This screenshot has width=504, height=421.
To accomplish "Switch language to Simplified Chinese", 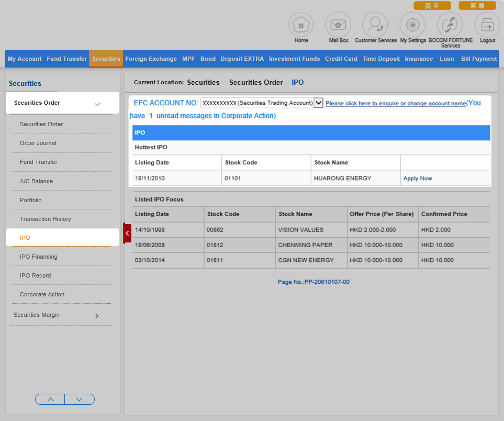I will pyautogui.click(x=432, y=6).
